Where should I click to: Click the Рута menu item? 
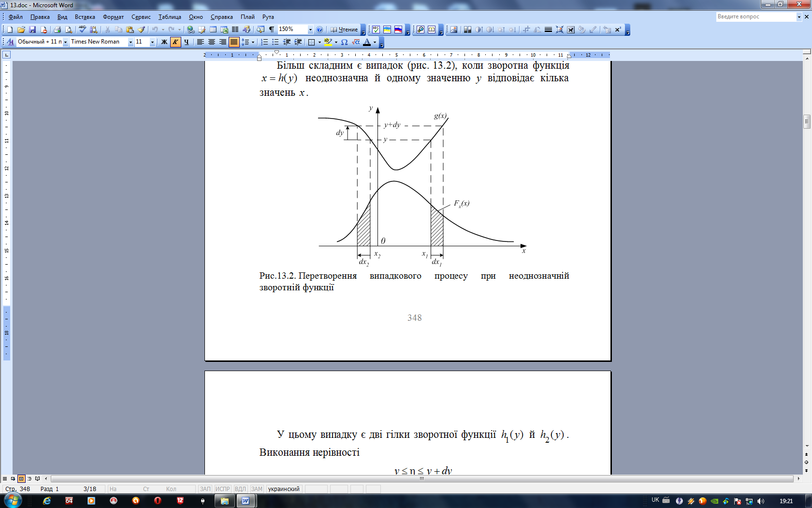[x=268, y=17]
